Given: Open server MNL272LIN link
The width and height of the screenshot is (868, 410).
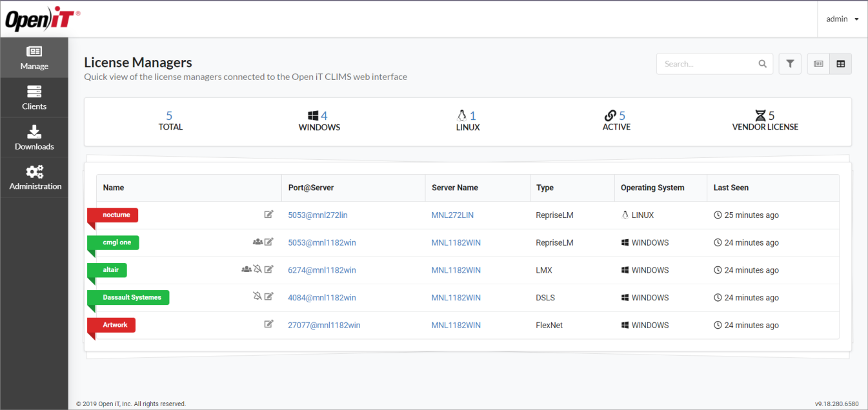Looking at the screenshot, I should (452, 215).
